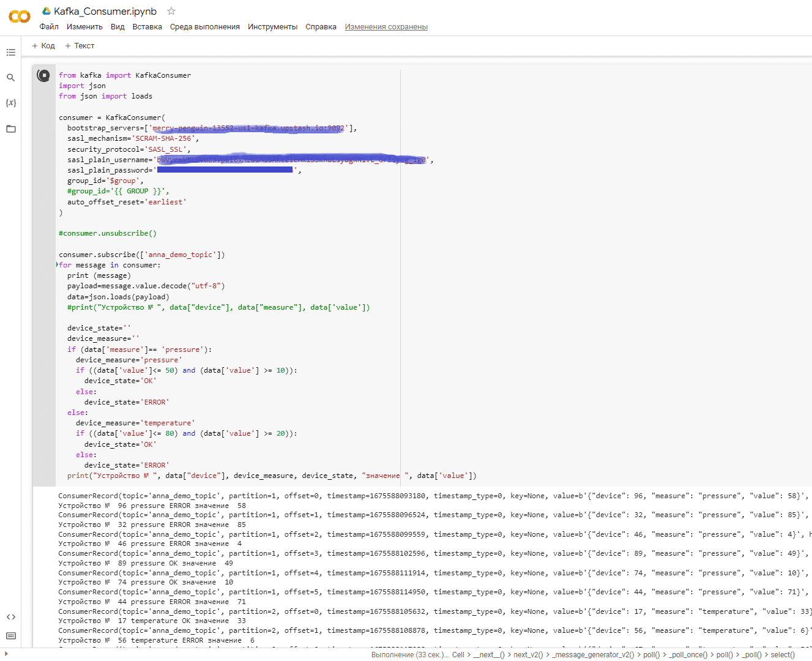812x661 pixels.
Task: Click __next__() in the execution stack breadcrumb
Action: click(489, 655)
